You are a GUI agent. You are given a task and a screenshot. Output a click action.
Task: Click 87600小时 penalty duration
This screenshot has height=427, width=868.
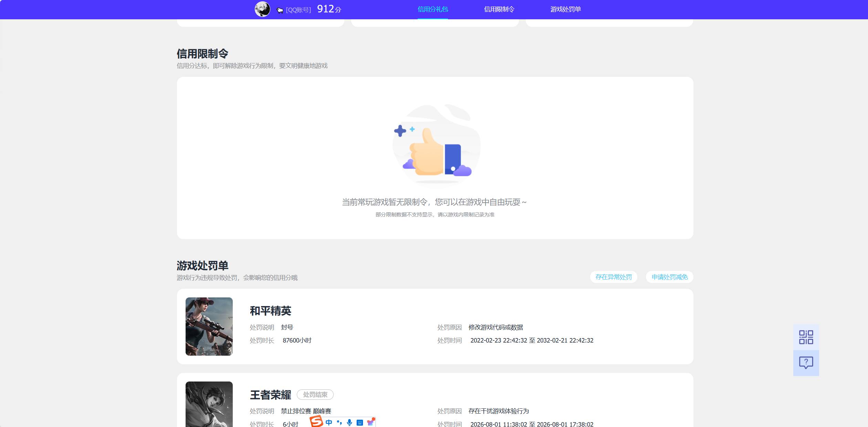pos(297,340)
